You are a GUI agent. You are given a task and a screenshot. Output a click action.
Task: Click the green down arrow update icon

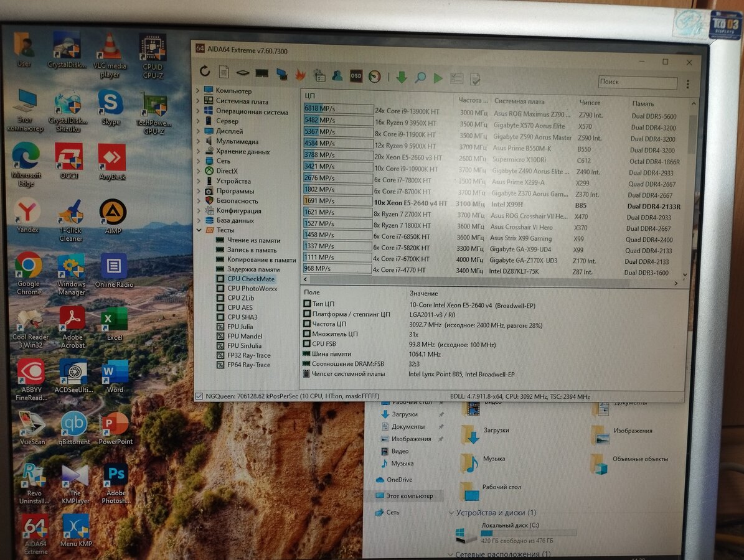(x=402, y=77)
